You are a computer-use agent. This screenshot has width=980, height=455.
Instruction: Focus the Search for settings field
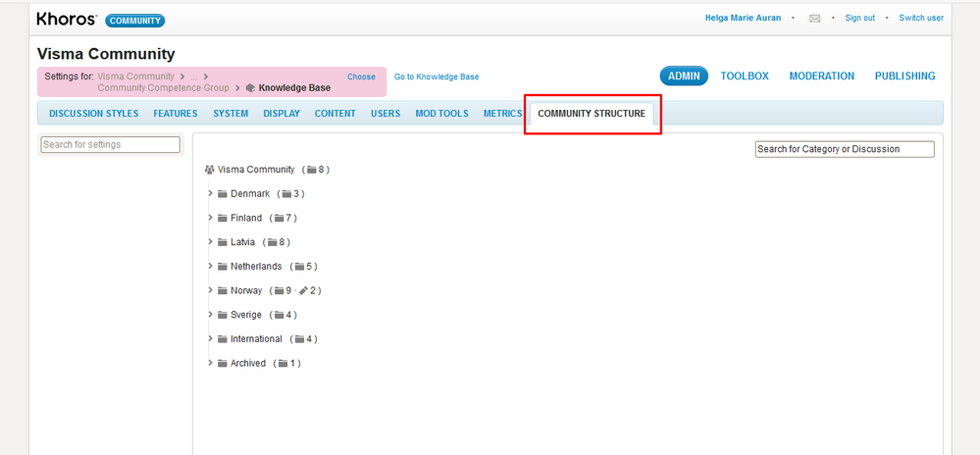click(x=111, y=144)
